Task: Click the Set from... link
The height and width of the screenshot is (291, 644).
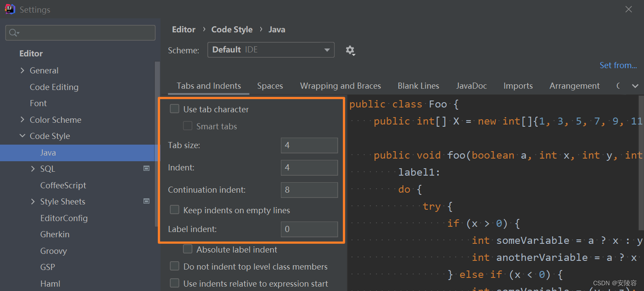Action: coord(618,65)
